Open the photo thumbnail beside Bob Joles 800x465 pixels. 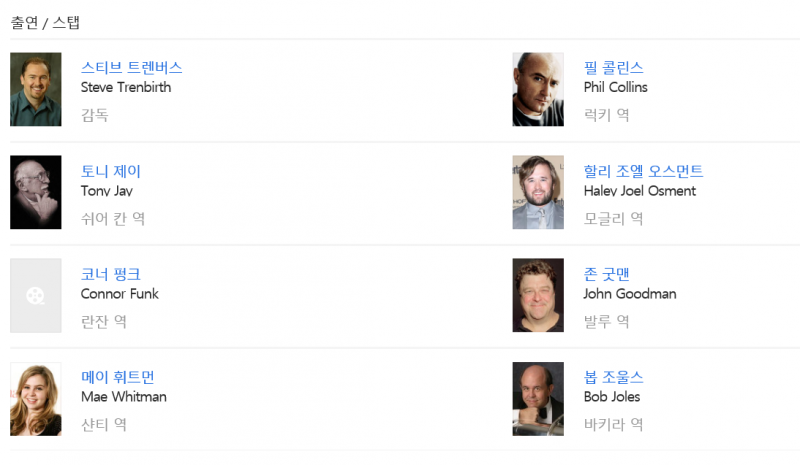click(538, 399)
